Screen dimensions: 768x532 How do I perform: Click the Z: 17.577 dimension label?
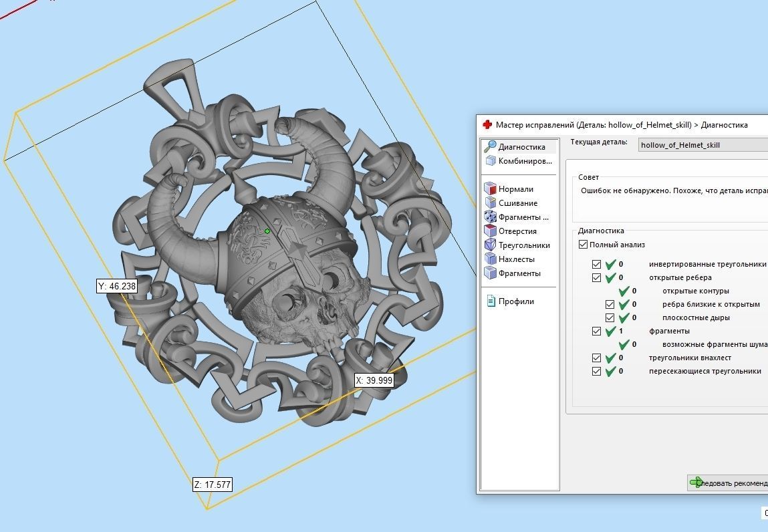click(212, 485)
